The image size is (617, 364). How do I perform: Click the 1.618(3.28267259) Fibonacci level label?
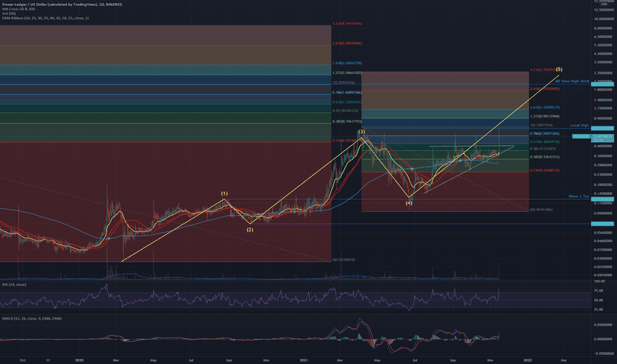click(x=347, y=63)
